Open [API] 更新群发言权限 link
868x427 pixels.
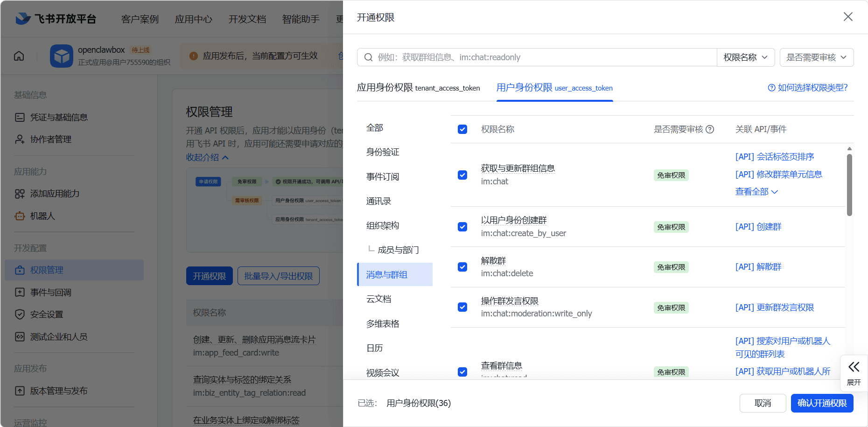coord(775,308)
